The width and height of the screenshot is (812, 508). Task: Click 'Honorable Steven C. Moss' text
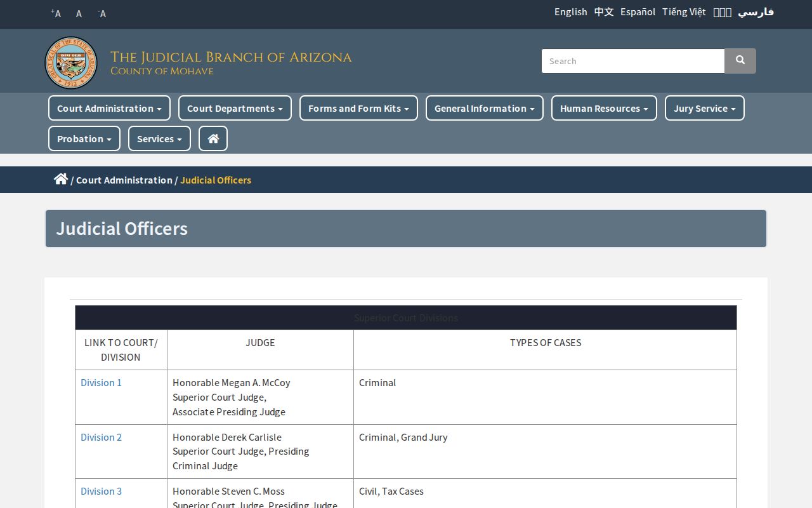pyautogui.click(x=228, y=491)
